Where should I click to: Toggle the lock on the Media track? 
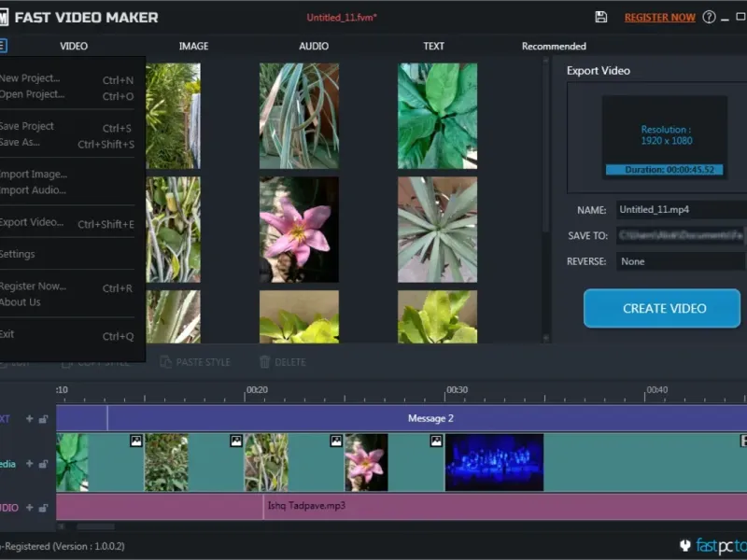tap(43, 463)
